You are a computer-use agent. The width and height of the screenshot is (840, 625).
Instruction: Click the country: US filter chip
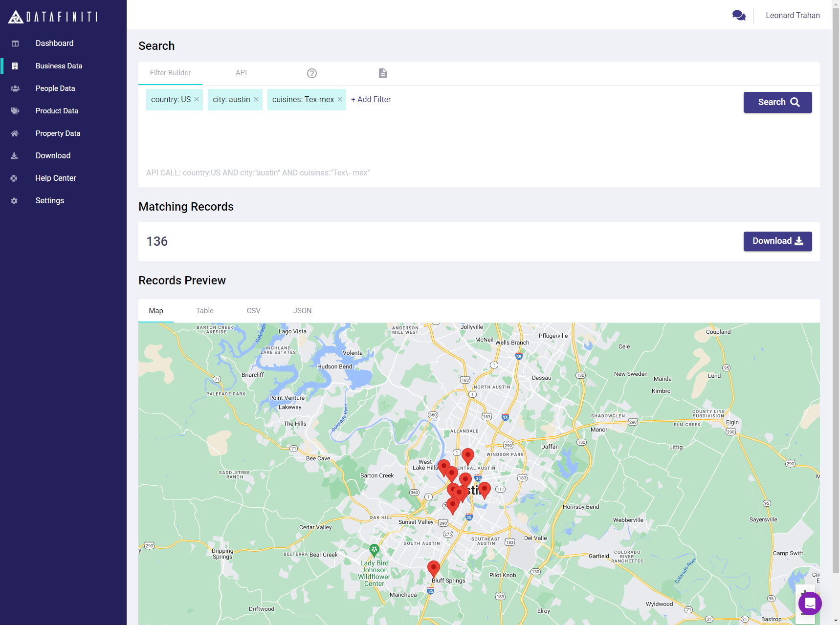pos(175,100)
